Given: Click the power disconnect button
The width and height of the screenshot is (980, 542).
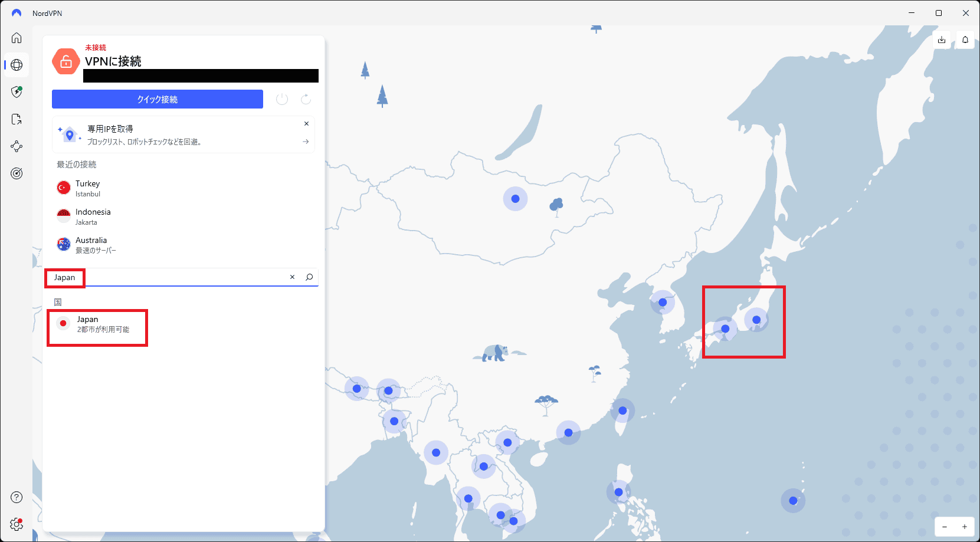Looking at the screenshot, I should (282, 99).
